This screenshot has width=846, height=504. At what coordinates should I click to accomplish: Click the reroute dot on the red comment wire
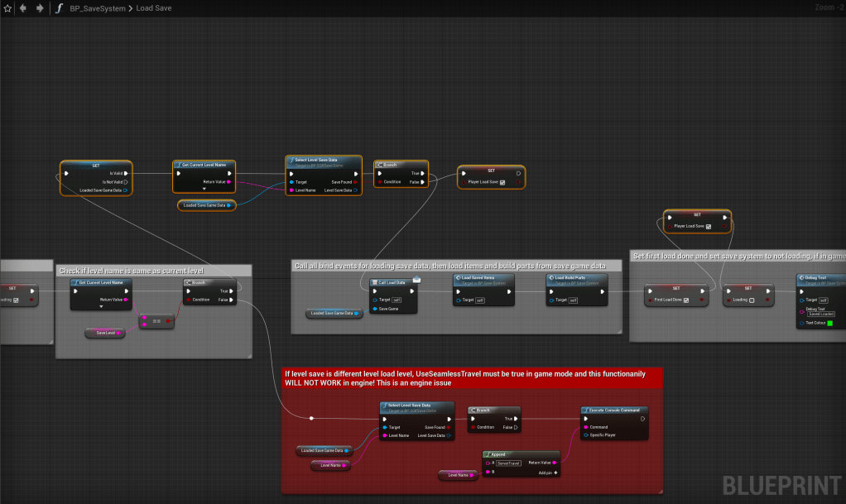pos(311,418)
